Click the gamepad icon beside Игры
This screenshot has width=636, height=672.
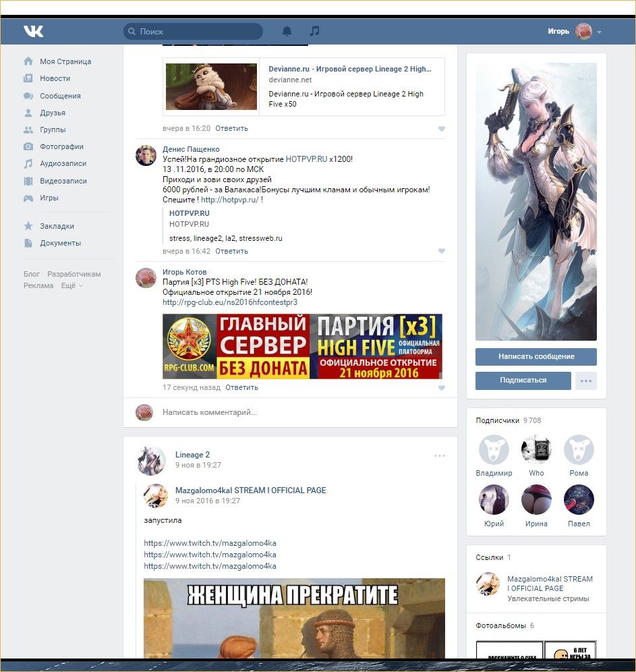pyautogui.click(x=28, y=198)
